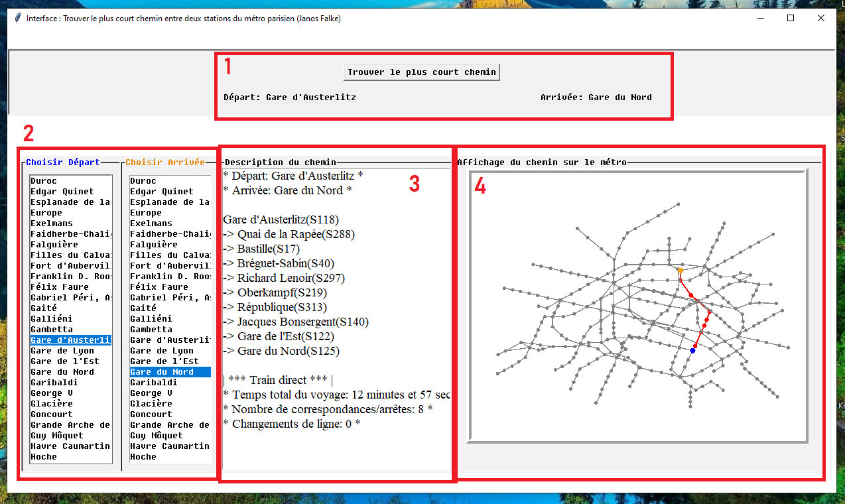Click the 'Changements de ligne: 0' line
The width and height of the screenshot is (845, 504).
pos(292,424)
